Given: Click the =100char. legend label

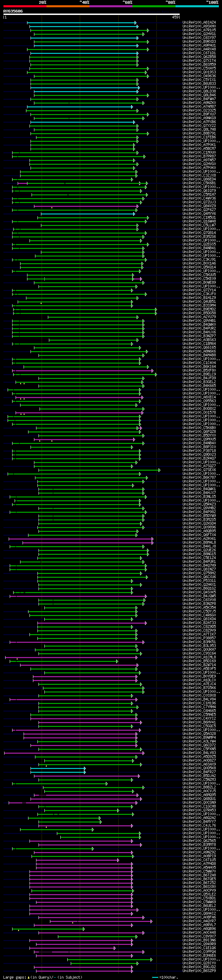Looking at the screenshot, I should [x=168, y=977].
